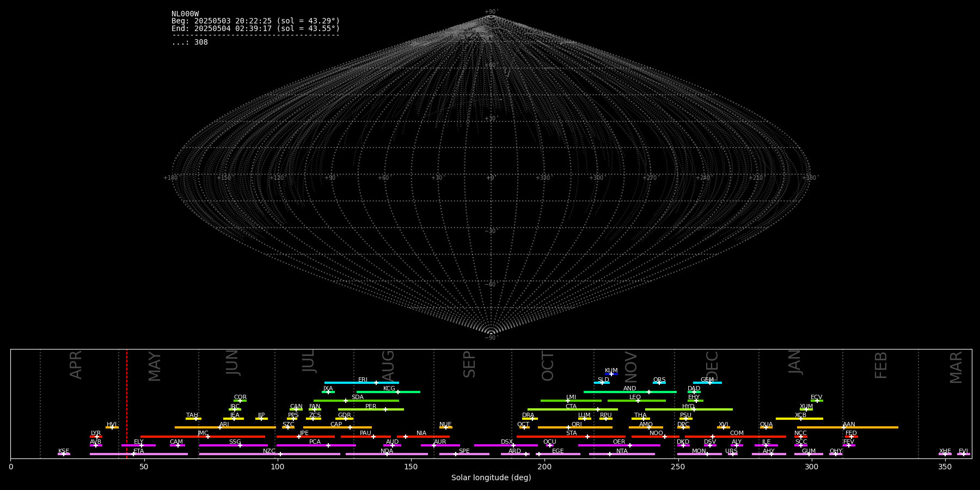Viewport: 980px width, 490px height.
Task: Click the NZC shower label
Action: [269, 451]
